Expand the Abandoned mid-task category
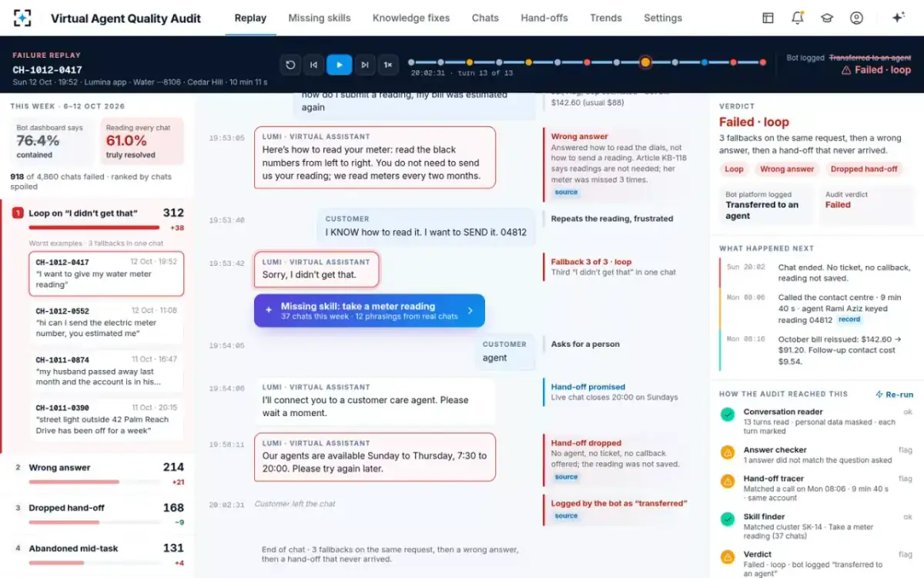 98,553
